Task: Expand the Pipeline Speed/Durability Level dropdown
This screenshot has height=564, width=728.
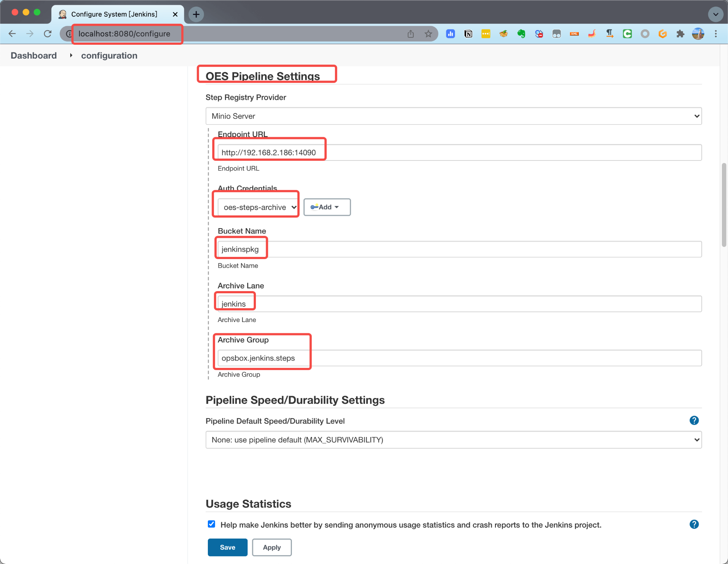Action: (453, 440)
